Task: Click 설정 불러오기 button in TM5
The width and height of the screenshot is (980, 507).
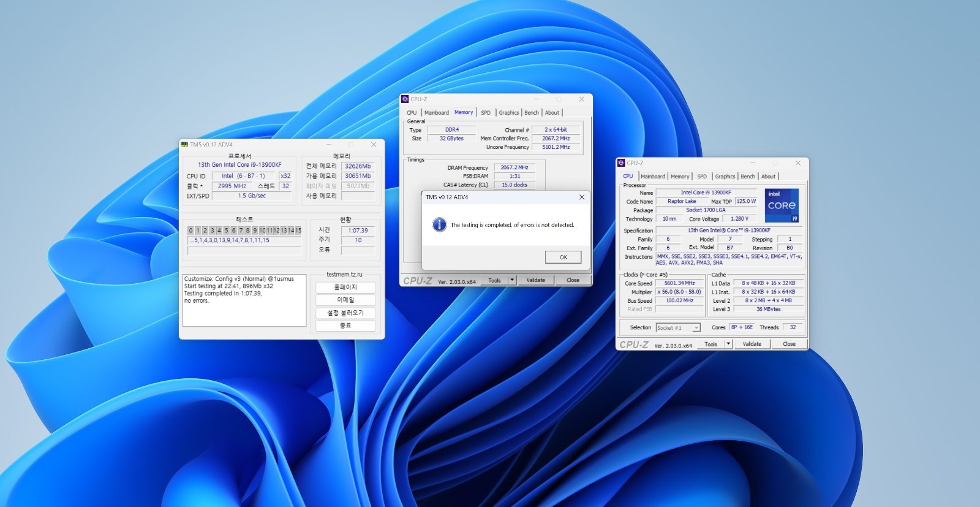Action: click(345, 313)
